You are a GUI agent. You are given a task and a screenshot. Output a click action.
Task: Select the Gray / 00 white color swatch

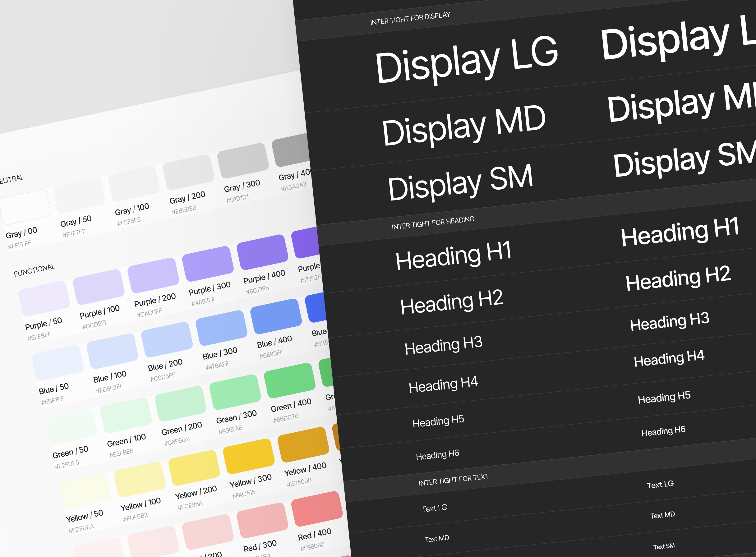click(x=25, y=207)
